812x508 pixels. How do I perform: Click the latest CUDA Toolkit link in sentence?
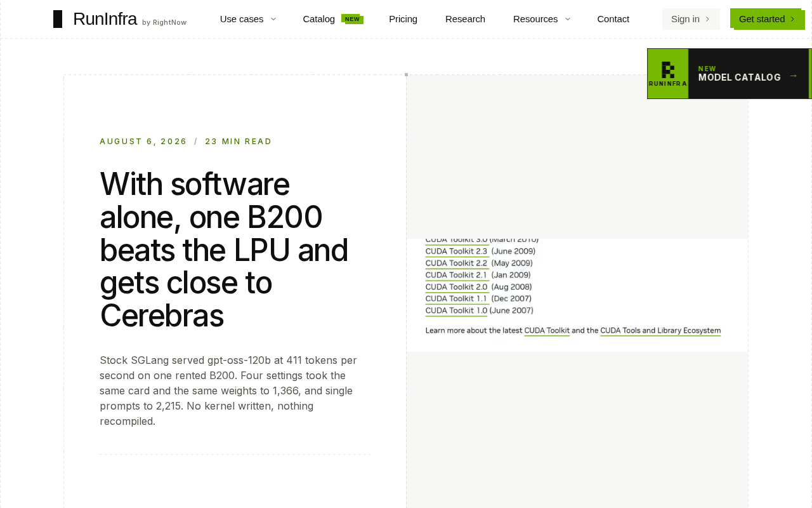(x=547, y=331)
